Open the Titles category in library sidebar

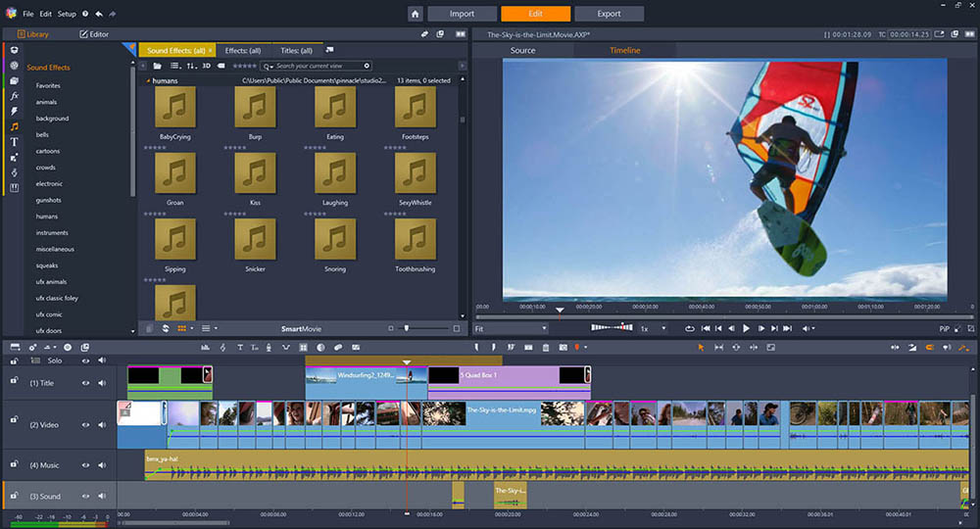(x=15, y=141)
